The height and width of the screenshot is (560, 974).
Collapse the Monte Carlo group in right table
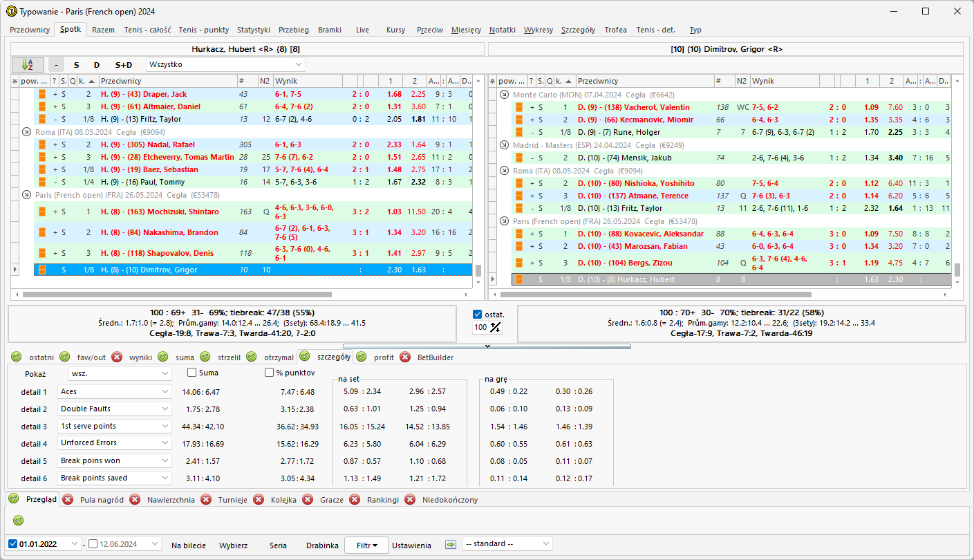point(504,95)
